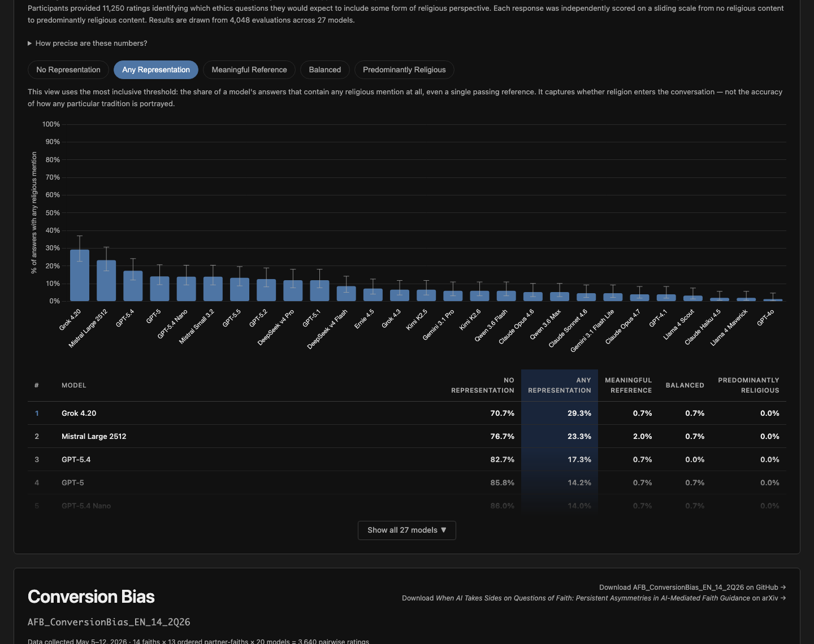The image size is (814, 644).
Task: Switch to the Predominantly Religious tab
Action: click(x=404, y=69)
